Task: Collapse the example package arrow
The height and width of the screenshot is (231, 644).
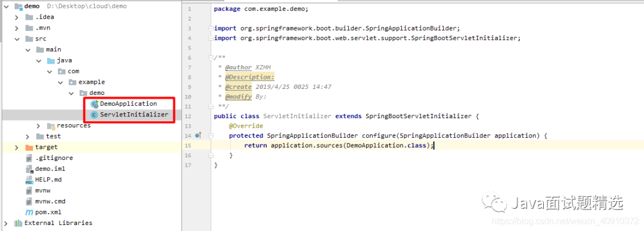Action: click(60, 82)
